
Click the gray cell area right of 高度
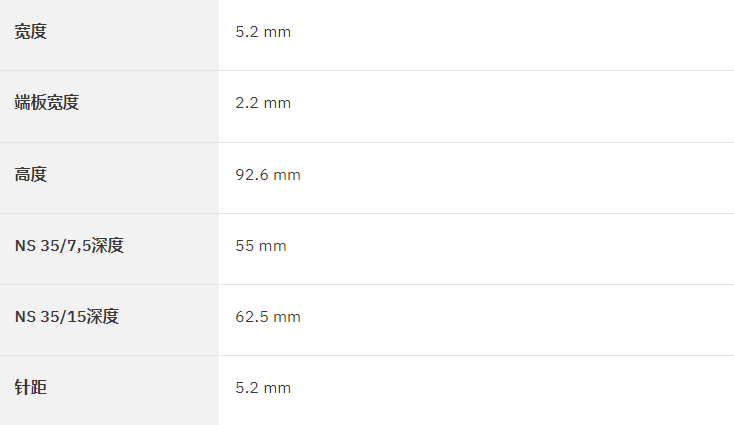tap(132, 178)
